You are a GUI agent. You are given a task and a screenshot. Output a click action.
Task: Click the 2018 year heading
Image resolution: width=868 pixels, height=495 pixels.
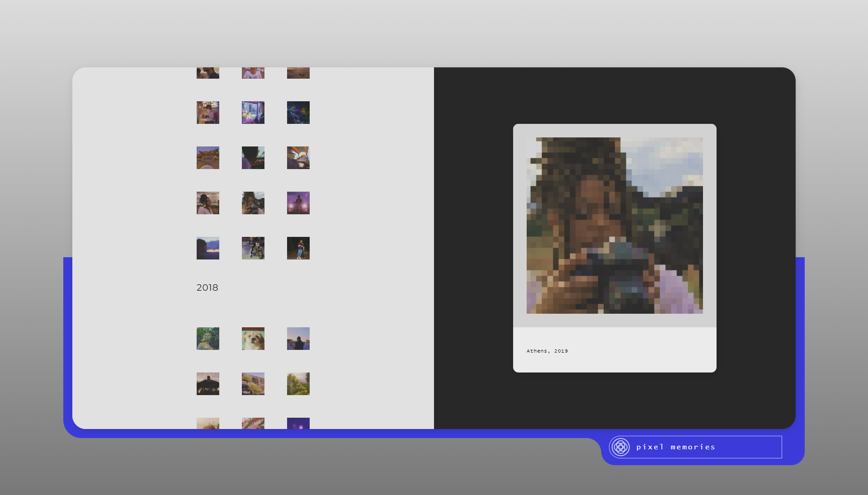point(207,288)
